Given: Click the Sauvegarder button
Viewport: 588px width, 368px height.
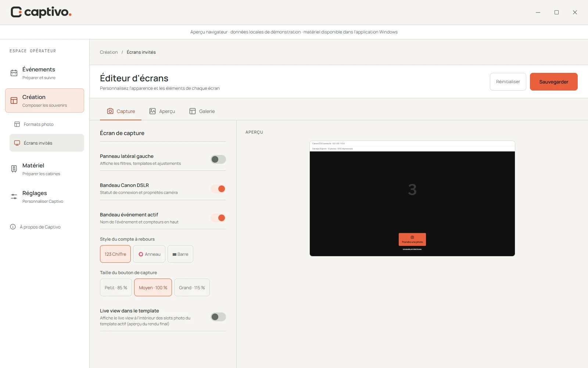Looking at the screenshot, I should (x=553, y=82).
